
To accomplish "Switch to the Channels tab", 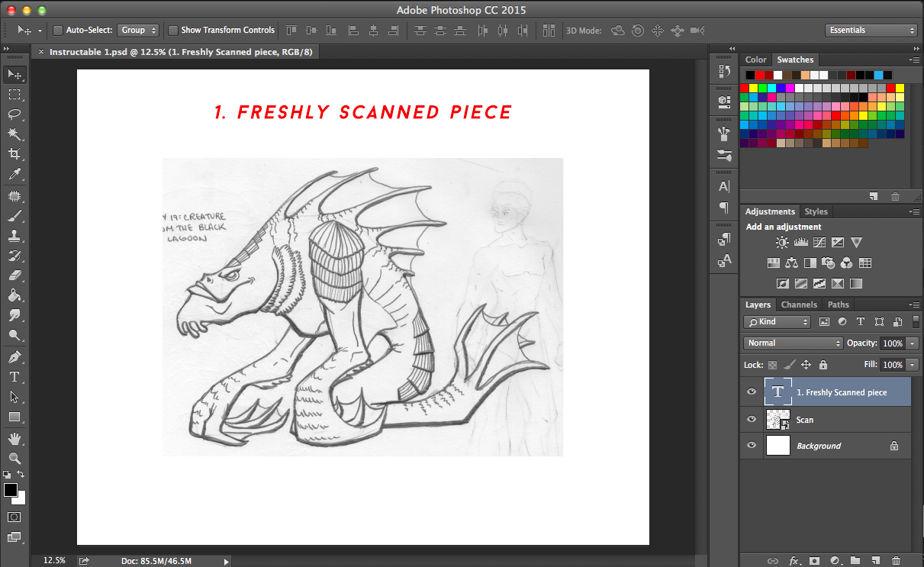I will coord(799,304).
